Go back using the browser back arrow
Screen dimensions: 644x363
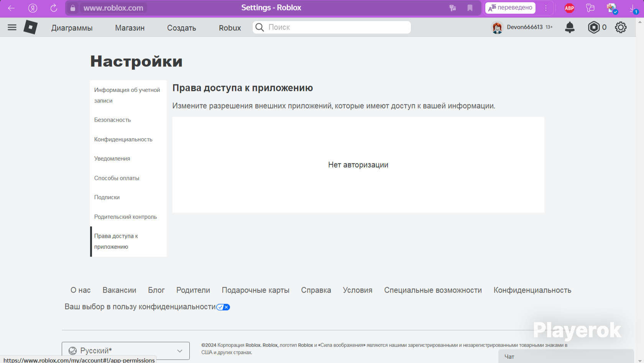[11, 8]
